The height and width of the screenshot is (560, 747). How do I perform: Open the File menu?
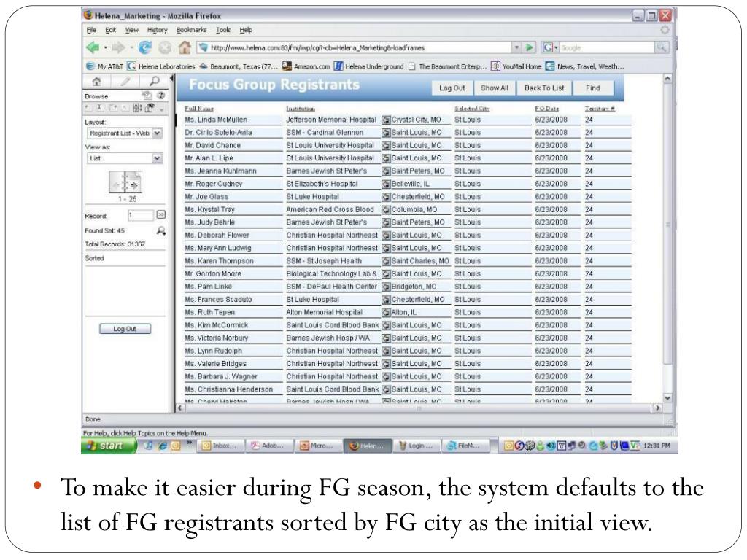click(91, 30)
